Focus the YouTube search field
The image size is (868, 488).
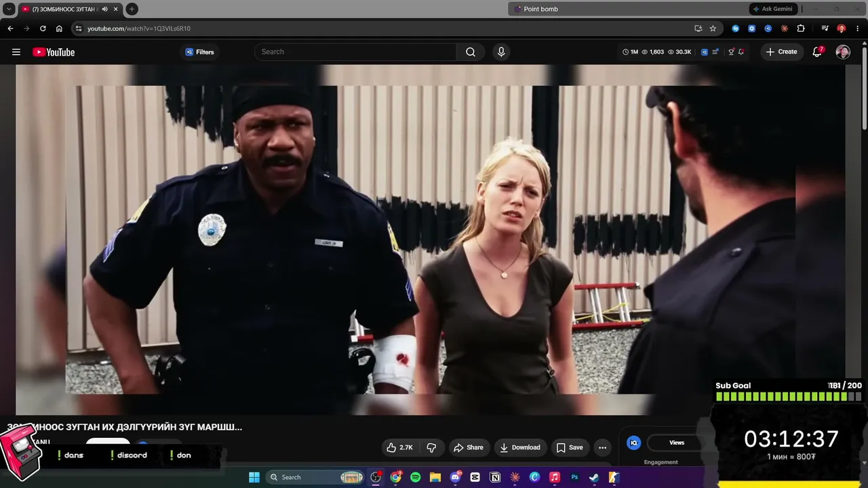coord(355,52)
